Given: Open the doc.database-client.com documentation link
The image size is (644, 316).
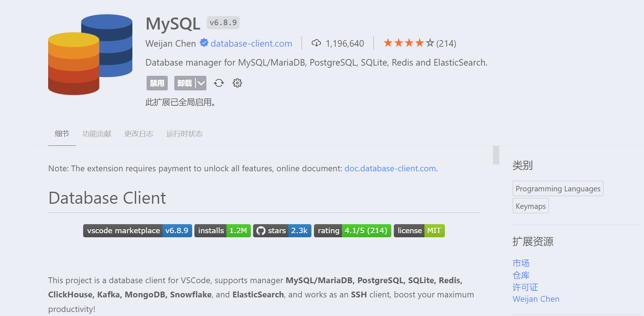Looking at the screenshot, I should point(390,168).
